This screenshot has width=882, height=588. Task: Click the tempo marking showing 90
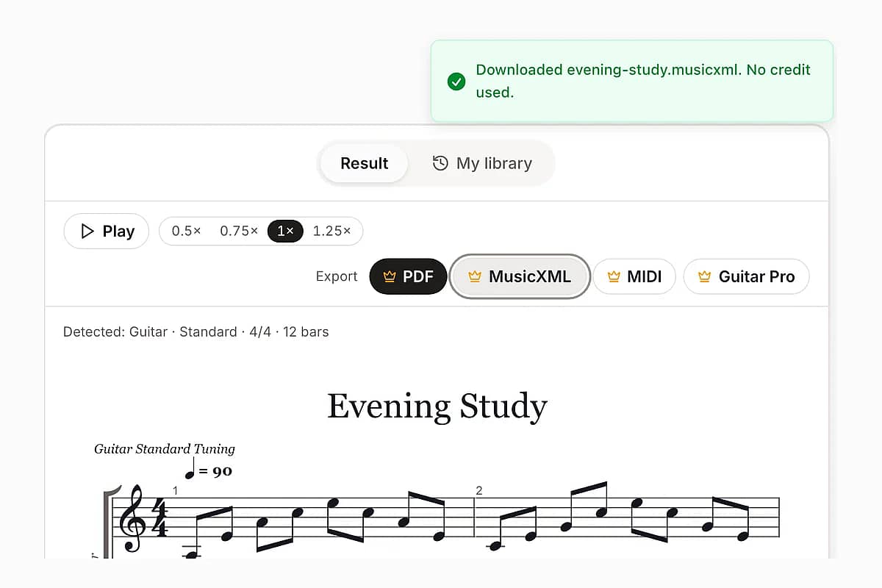pyautogui.click(x=209, y=469)
